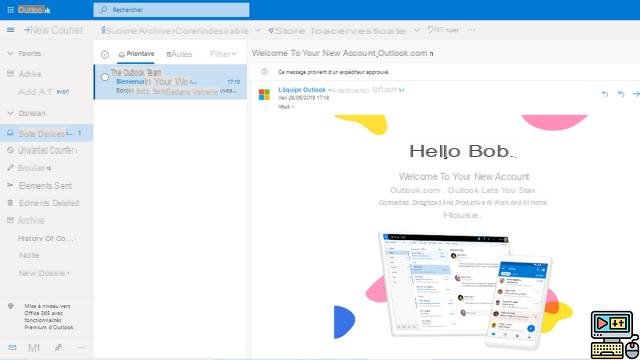Screen dimensions: 640x360
Task: Click the Office 365 upgrade diamond icon
Action: point(11,306)
